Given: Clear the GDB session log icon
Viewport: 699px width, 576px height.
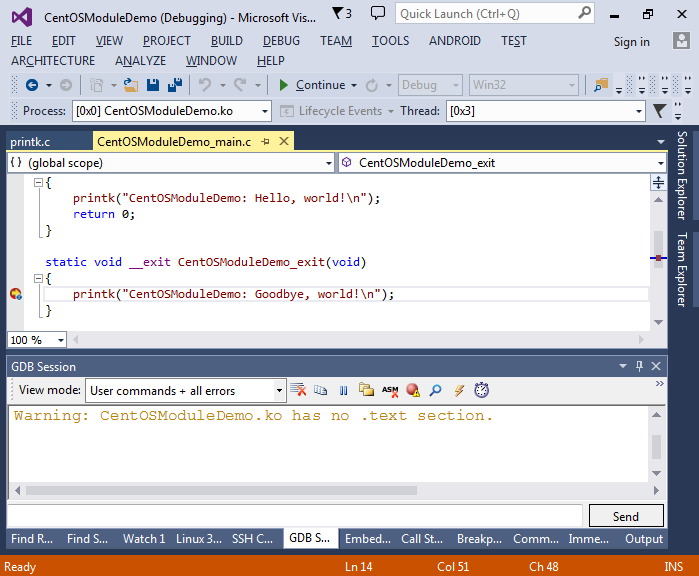Looking at the screenshot, I should tap(298, 390).
